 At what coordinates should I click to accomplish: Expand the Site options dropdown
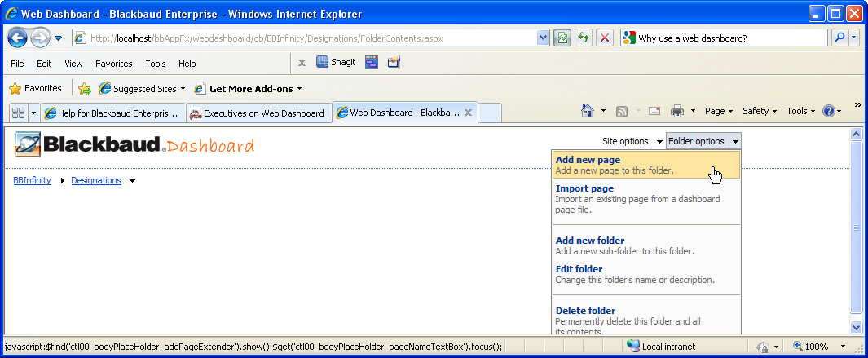[x=632, y=141]
